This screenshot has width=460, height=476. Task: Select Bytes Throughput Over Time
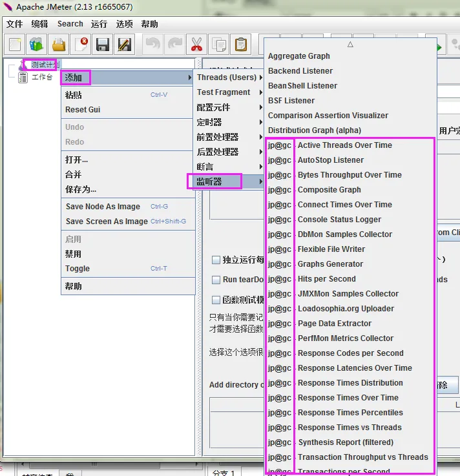tap(350, 175)
